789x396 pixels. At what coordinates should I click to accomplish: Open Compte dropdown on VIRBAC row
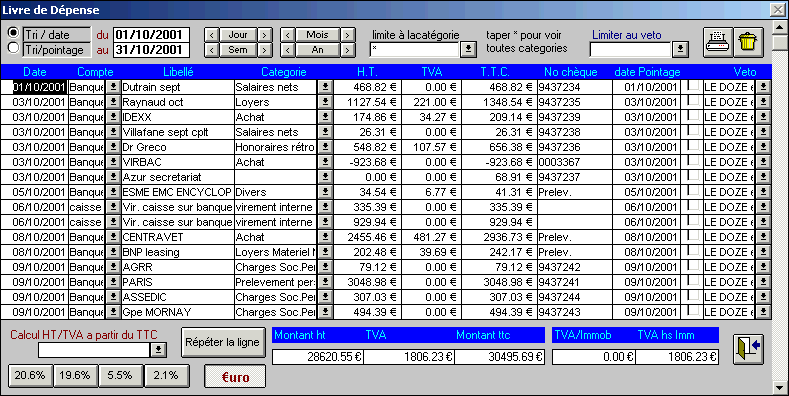pos(113,162)
